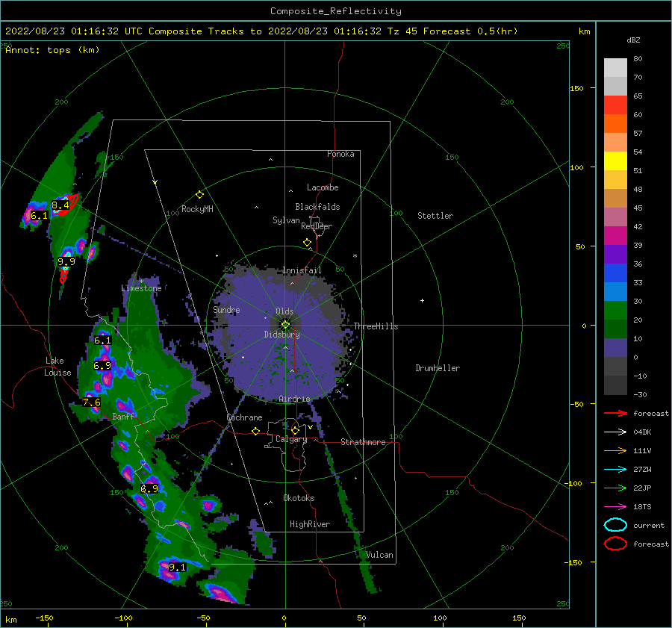Click the Banff city label
This screenshot has width=672, height=628.
[x=123, y=416]
